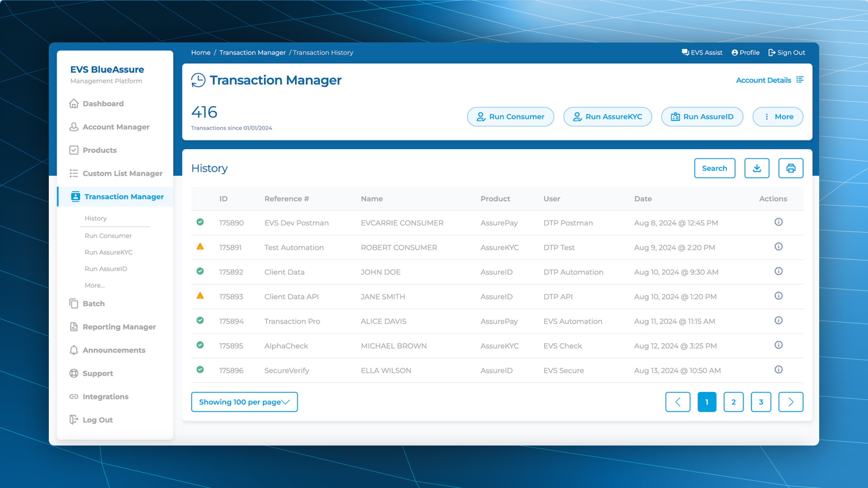Click Transaction Manager breadcrumb link
Image resolution: width=868 pixels, height=488 pixels.
click(x=252, y=52)
